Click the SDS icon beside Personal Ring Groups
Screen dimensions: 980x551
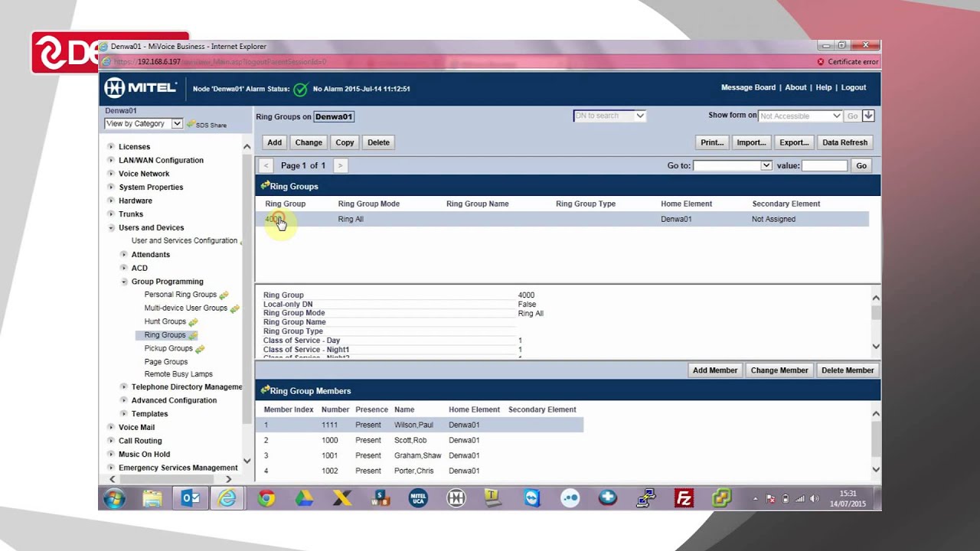click(x=224, y=295)
